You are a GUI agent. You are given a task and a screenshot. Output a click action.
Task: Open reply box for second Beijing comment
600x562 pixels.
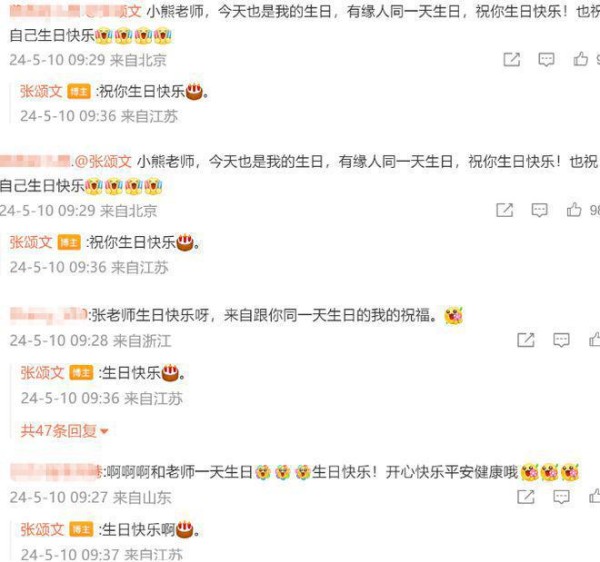click(x=539, y=210)
